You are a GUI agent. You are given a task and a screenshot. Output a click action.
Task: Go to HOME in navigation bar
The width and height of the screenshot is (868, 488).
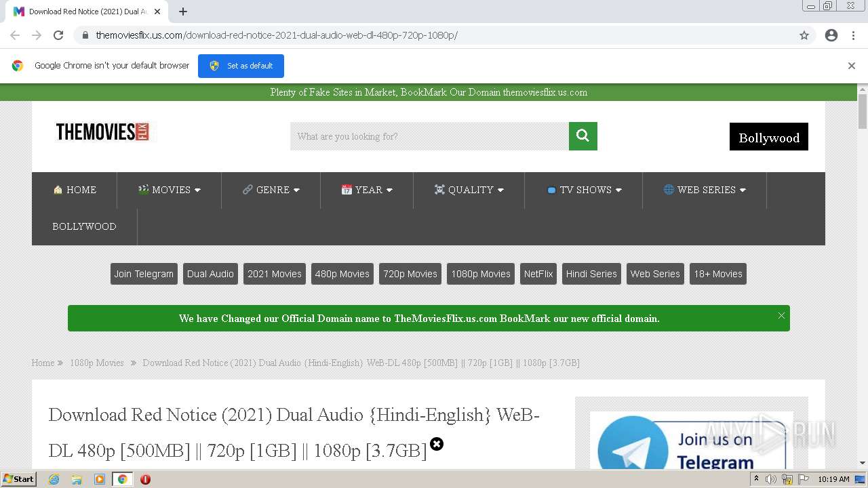coord(75,190)
